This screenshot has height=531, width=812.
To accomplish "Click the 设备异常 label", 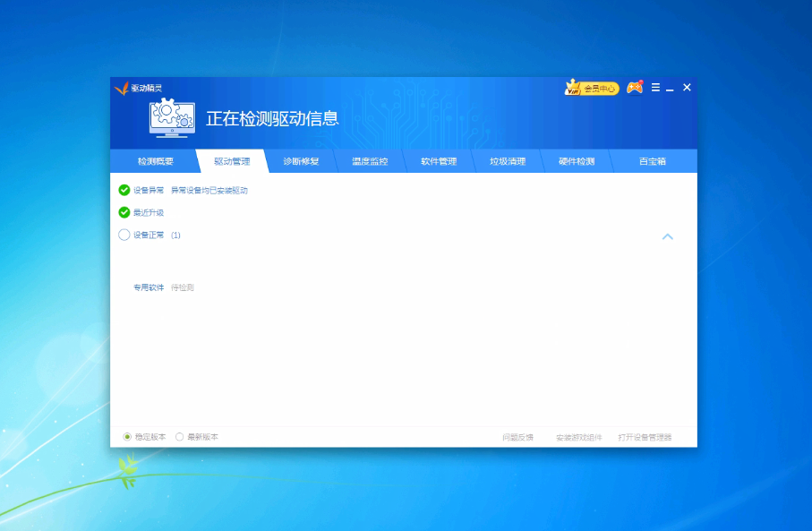I will tap(149, 190).
